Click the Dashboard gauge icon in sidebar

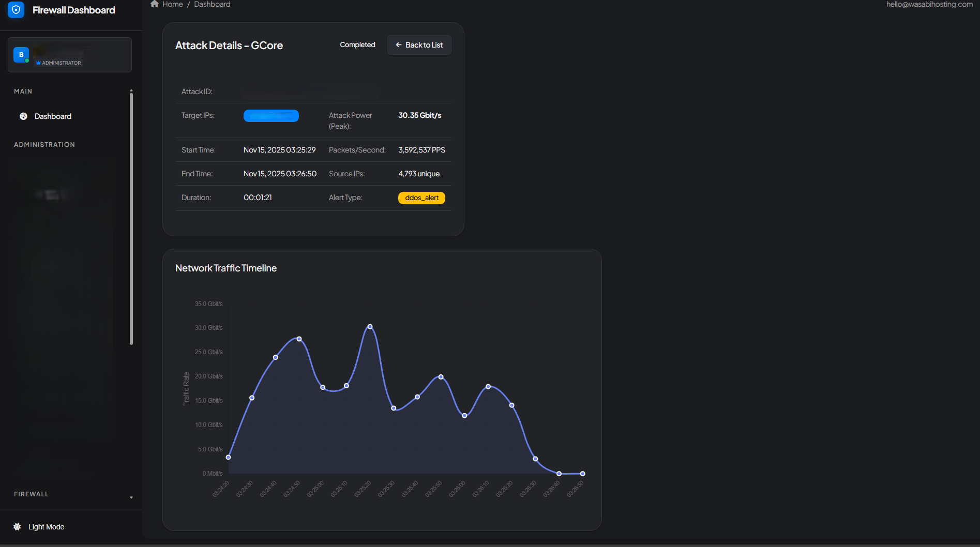click(x=23, y=116)
